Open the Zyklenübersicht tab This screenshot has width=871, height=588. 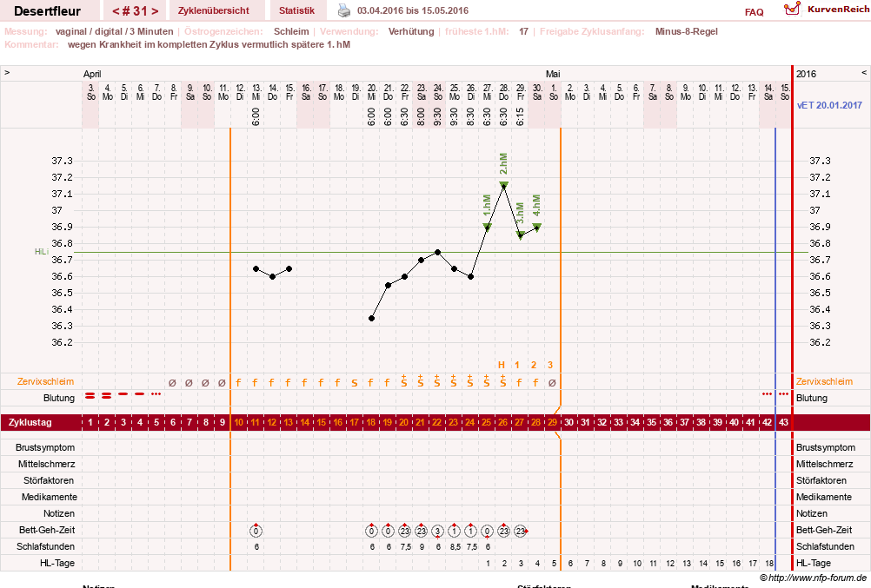(x=213, y=10)
